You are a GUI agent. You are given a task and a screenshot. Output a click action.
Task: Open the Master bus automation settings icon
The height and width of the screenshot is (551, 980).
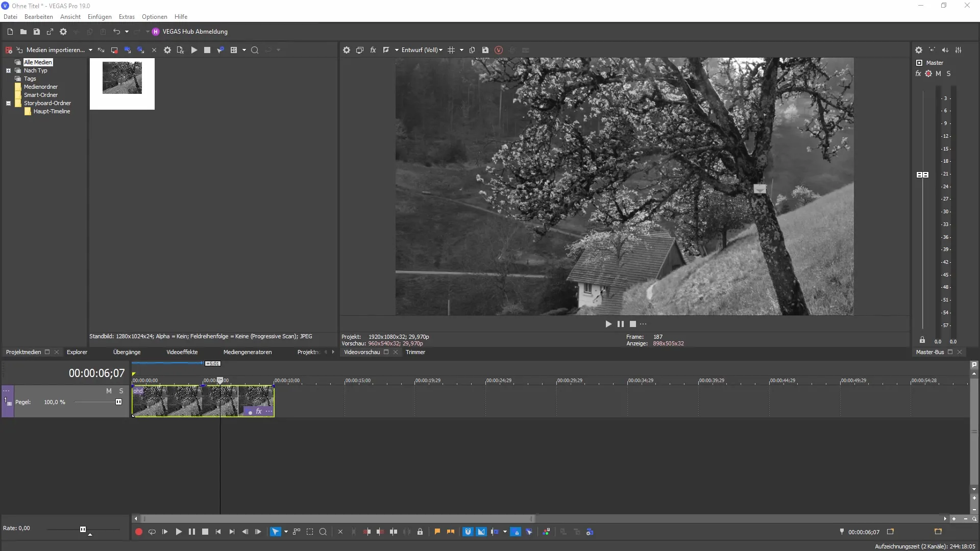[928, 73]
